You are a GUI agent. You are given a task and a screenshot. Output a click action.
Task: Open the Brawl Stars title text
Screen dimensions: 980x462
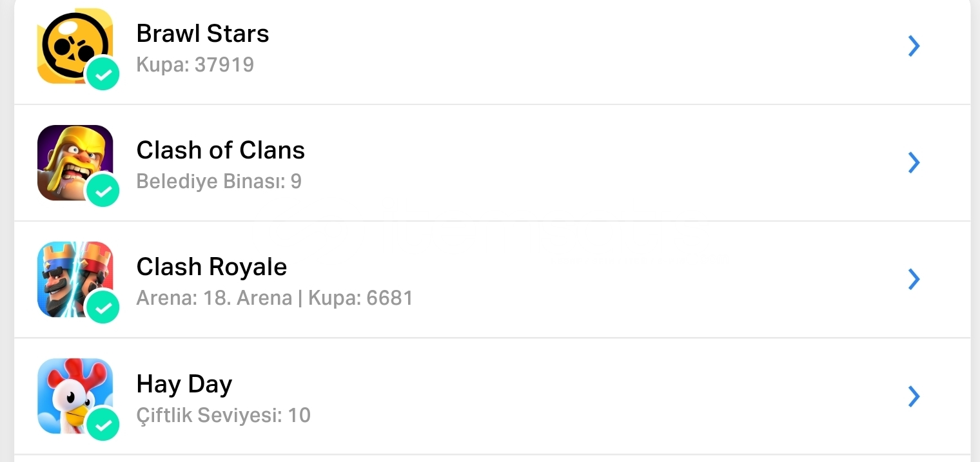pos(202,34)
